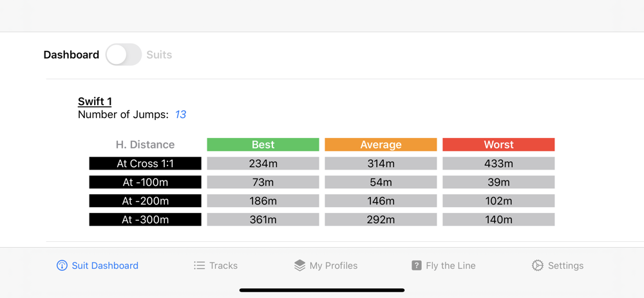Viewport: 644px width, 298px height.
Task: Click the orange Average column header
Action: (381, 144)
